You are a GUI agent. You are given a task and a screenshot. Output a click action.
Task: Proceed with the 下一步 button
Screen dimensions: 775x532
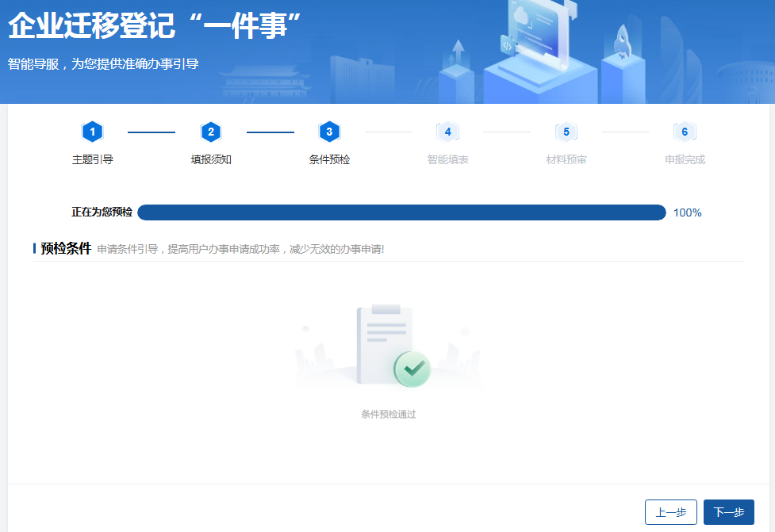(x=728, y=512)
